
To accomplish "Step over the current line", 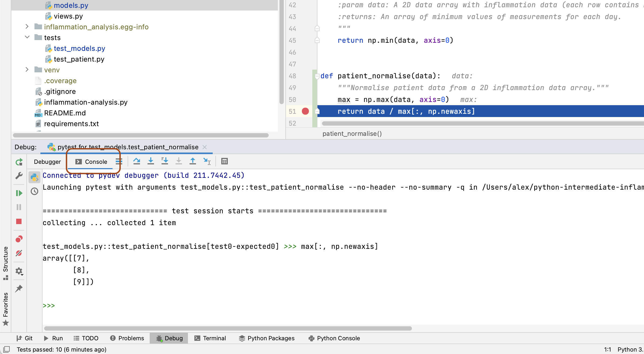I will (x=136, y=161).
